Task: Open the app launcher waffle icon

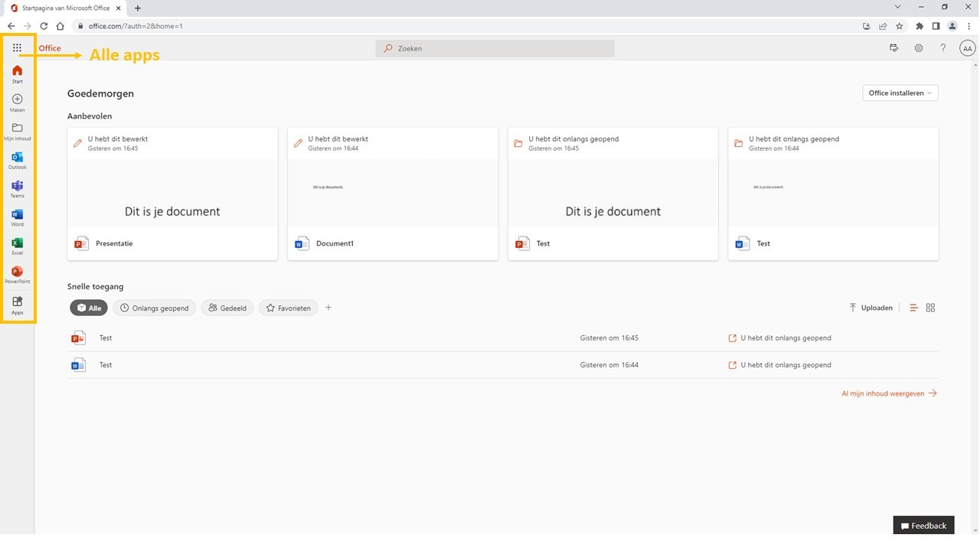Action: (x=17, y=47)
